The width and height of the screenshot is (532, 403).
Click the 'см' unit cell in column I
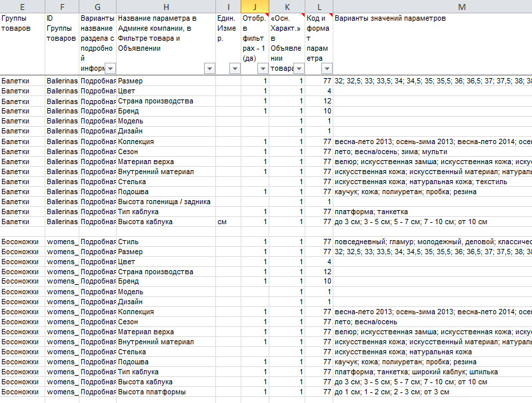[228, 222]
